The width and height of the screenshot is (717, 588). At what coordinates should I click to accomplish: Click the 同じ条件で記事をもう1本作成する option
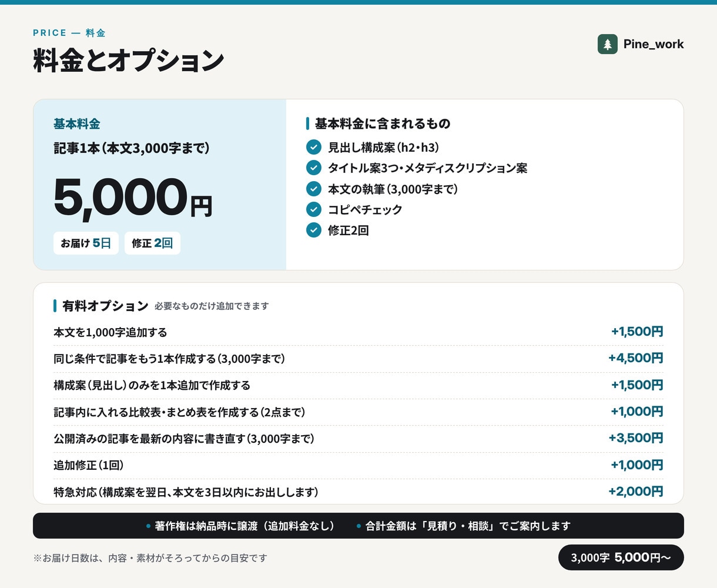pos(169,359)
